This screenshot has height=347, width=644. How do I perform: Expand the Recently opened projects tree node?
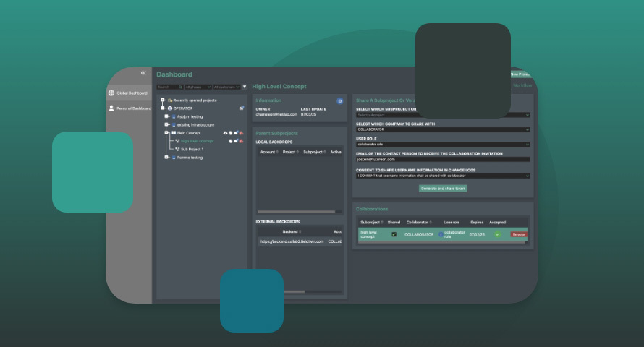coord(164,100)
